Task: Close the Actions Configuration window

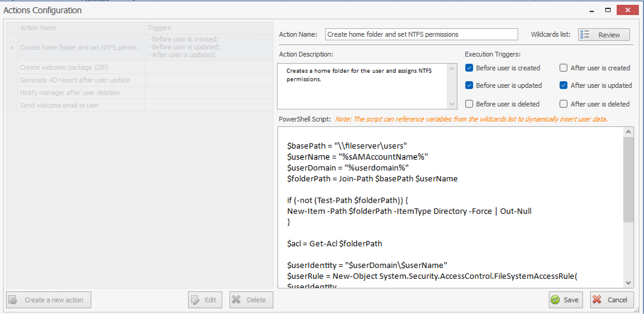Action: tap(627, 10)
